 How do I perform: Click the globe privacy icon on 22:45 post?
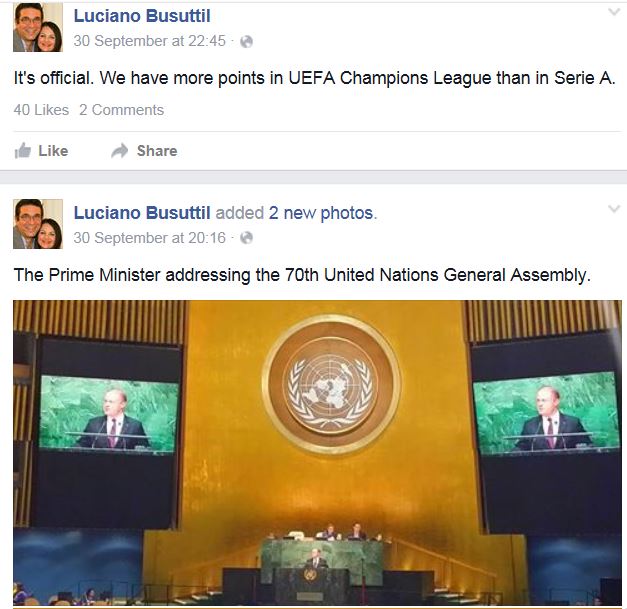246,42
